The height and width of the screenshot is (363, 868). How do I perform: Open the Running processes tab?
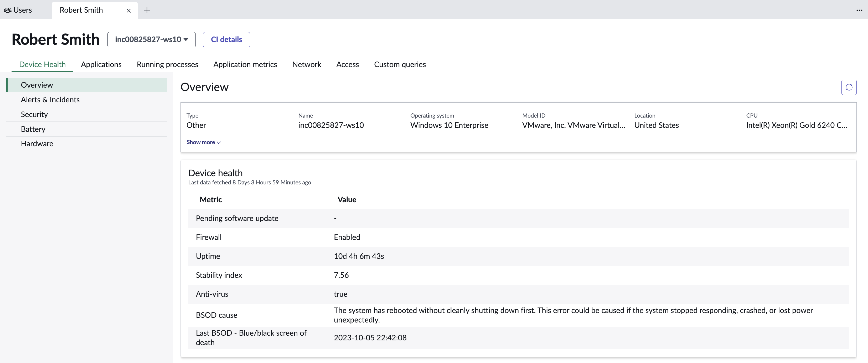click(167, 64)
